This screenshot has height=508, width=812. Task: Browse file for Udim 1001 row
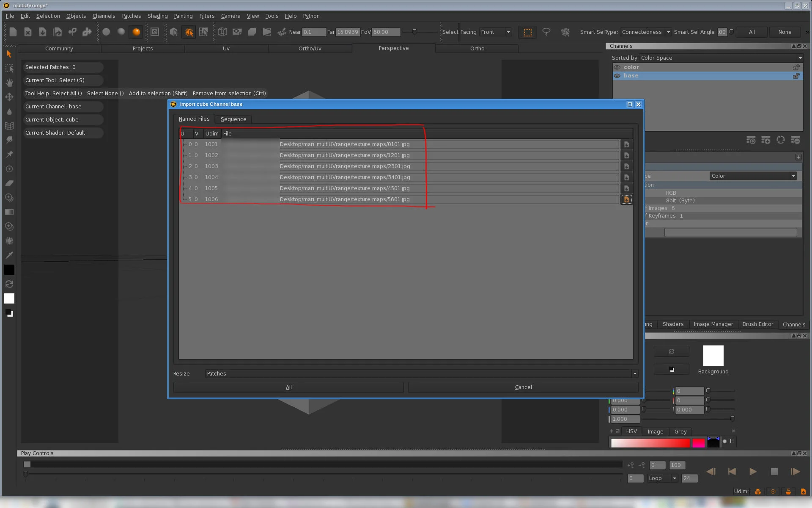coord(627,144)
